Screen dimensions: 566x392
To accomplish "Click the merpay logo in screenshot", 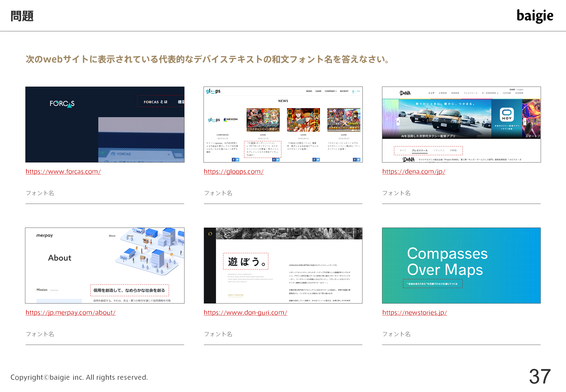I will (x=45, y=235).
